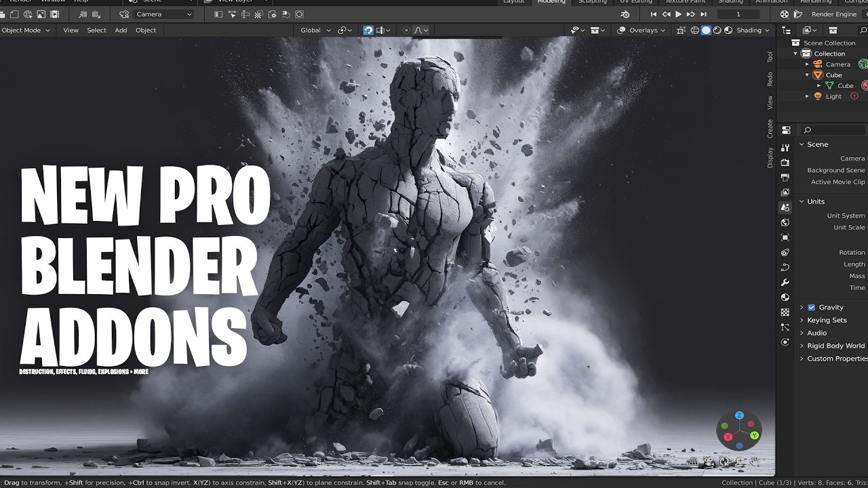The width and height of the screenshot is (868, 488).
Task: Open the Object properties square tab
Action: tap(785, 237)
